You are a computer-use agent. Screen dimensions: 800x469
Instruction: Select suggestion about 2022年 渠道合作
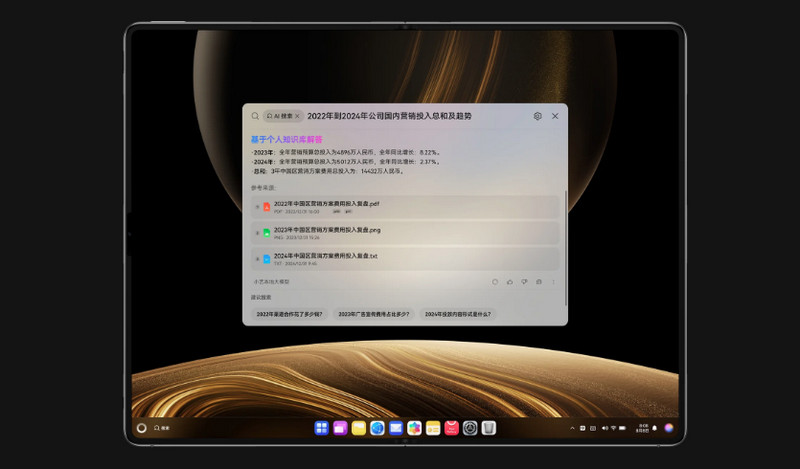coord(289,314)
